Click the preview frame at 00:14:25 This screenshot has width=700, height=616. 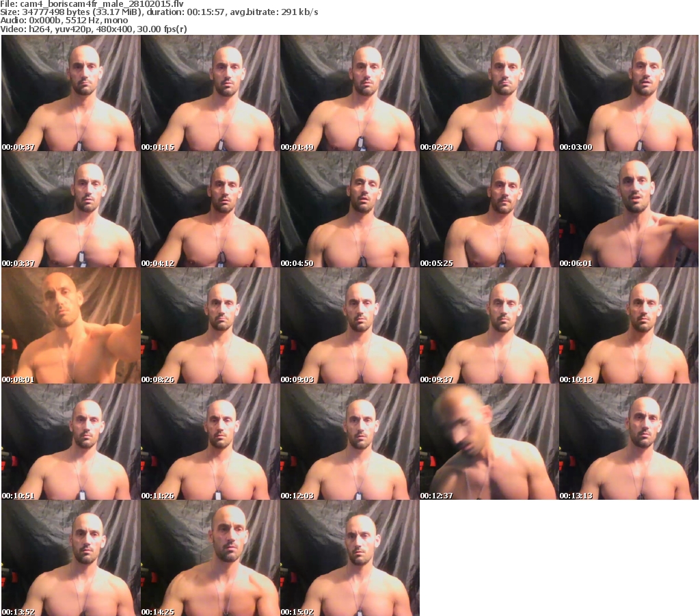coord(211,558)
